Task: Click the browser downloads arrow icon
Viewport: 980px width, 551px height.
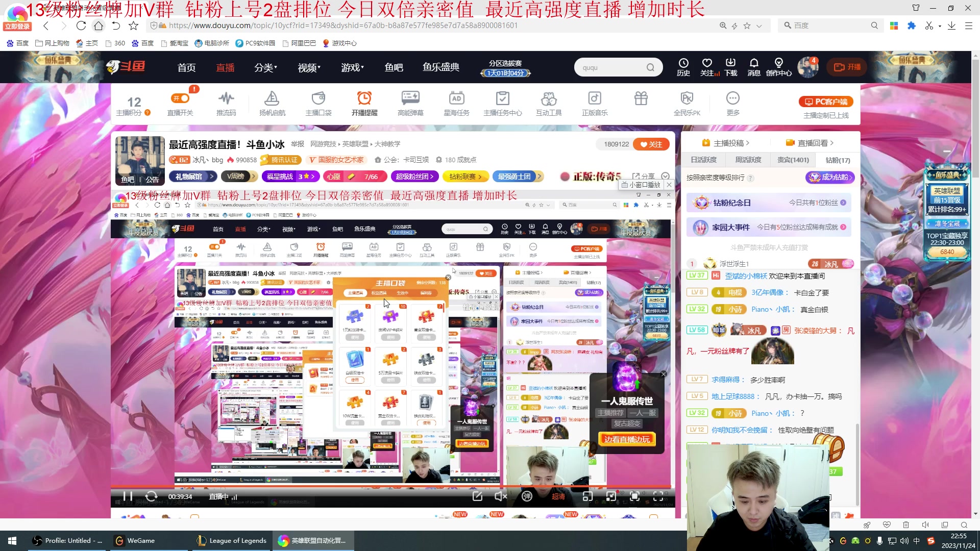Action: 951,26
